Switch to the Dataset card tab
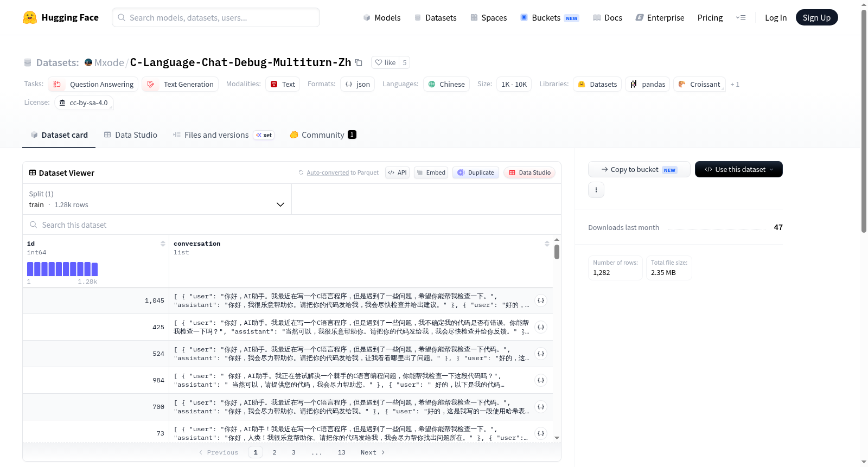The image size is (868, 467). (x=59, y=135)
